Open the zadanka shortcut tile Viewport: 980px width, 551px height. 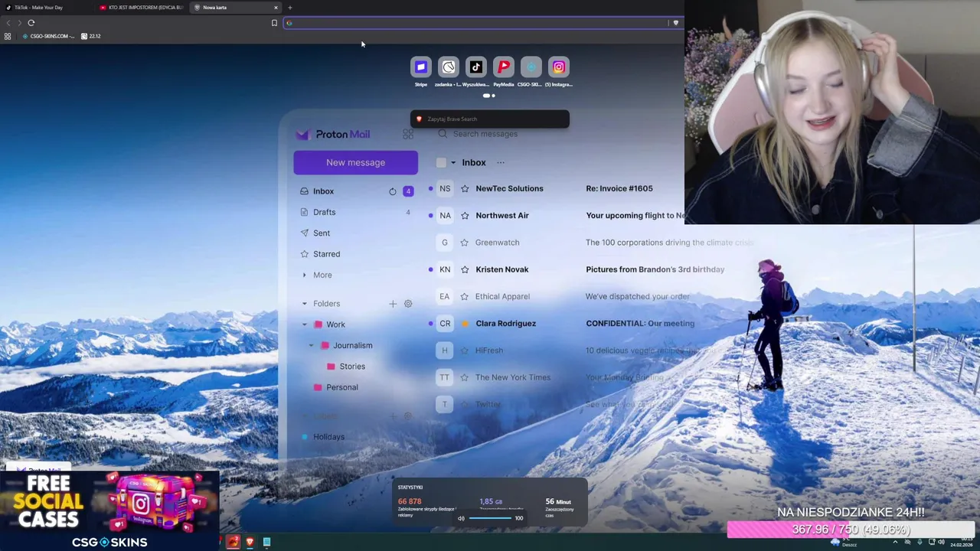pos(448,67)
